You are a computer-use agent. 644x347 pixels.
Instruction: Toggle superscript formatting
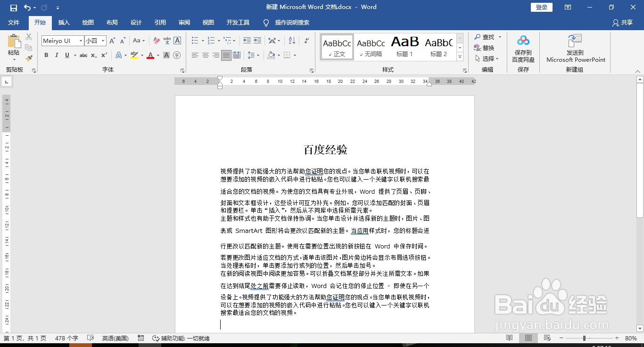coord(104,55)
